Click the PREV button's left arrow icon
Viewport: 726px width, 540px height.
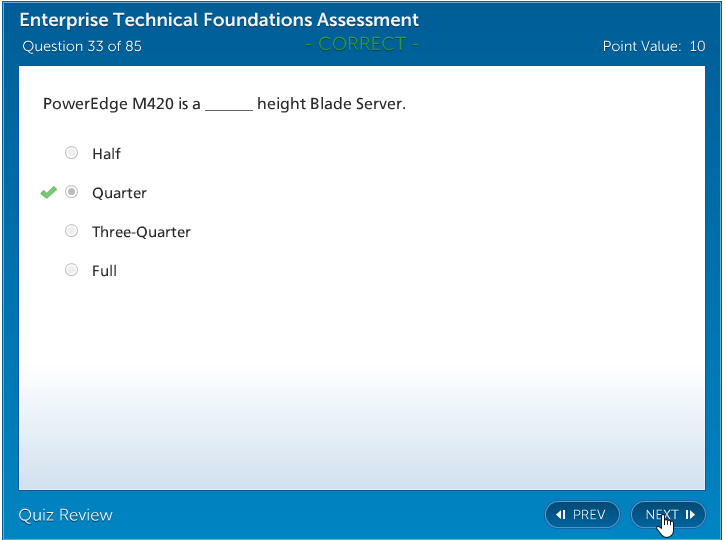tap(561, 515)
